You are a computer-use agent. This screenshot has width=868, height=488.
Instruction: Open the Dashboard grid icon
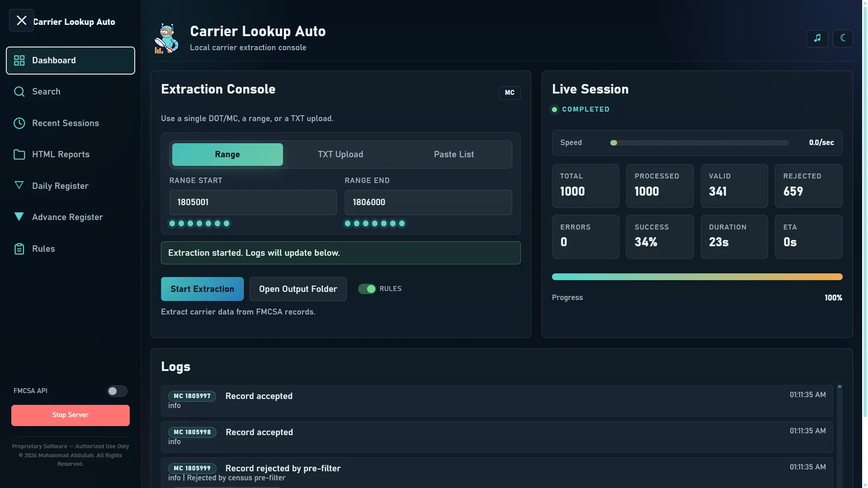point(19,61)
